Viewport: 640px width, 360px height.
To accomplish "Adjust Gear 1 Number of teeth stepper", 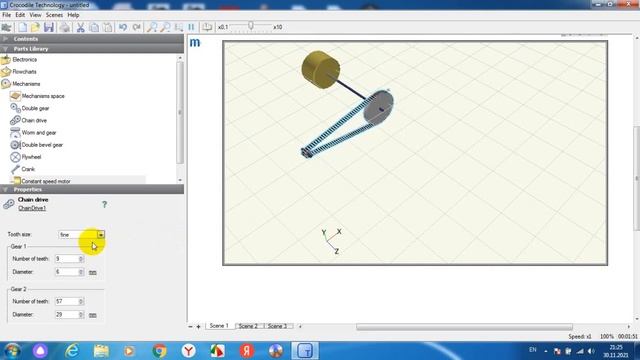I will click(81, 259).
